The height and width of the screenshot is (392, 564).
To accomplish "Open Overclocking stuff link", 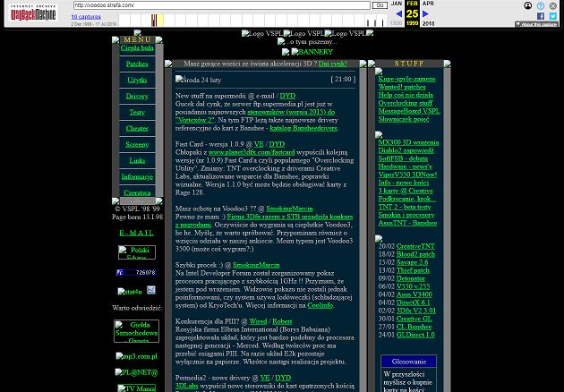I will [406, 103].
